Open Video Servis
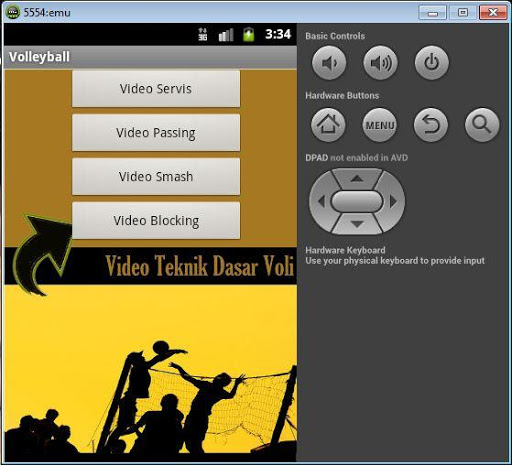Viewport: 512px width, 465px height. click(156, 89)
